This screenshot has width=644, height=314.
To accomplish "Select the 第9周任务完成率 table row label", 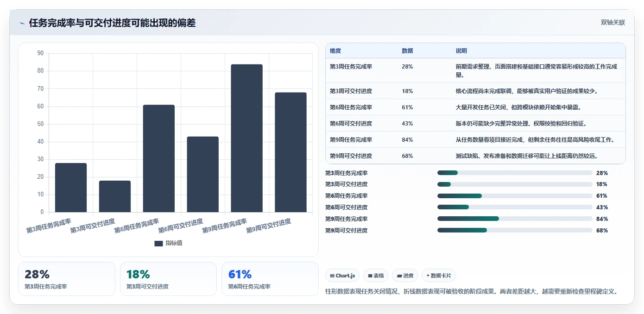I will pos(351,140).
